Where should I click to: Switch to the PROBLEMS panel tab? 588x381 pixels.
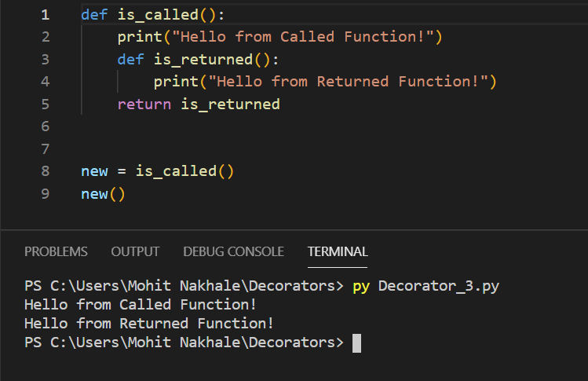[56, 251]
